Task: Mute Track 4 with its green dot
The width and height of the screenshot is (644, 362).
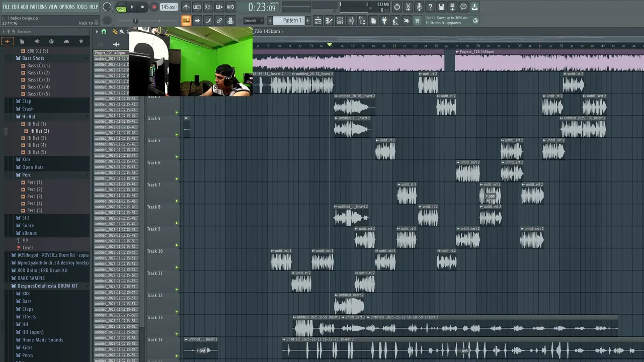Action: pyautogui.click(x=177, y=134)
